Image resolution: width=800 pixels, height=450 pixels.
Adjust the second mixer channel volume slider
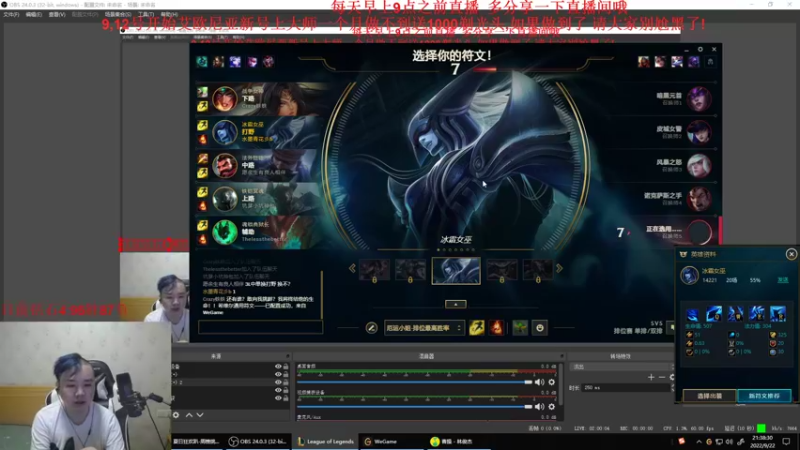click(x=414, y=407)
